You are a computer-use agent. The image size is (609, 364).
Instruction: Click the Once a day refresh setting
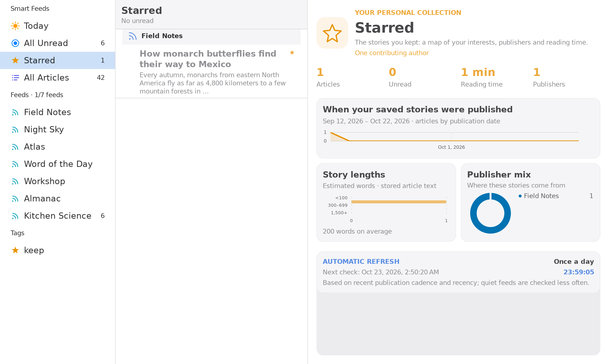(x=574, y=261)
